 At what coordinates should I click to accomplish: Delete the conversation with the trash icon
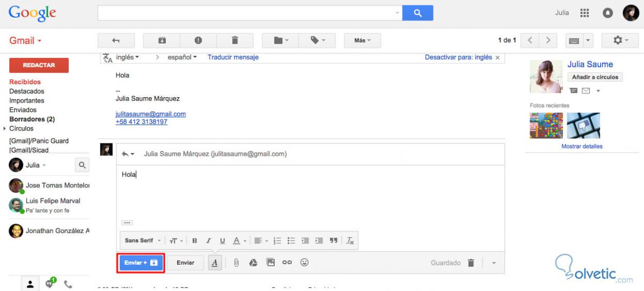(x=235, y=40)
